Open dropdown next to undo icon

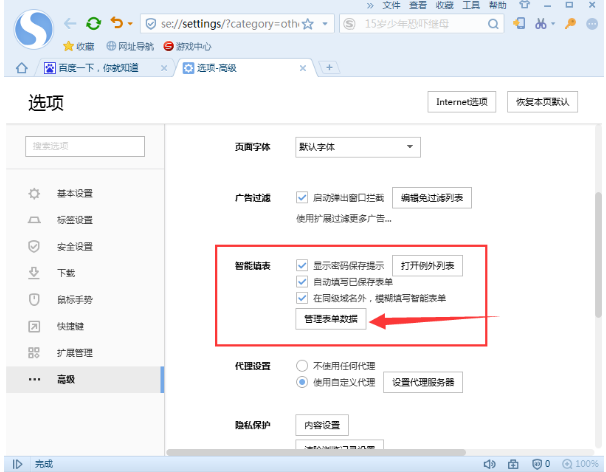(x=130, y=24)
